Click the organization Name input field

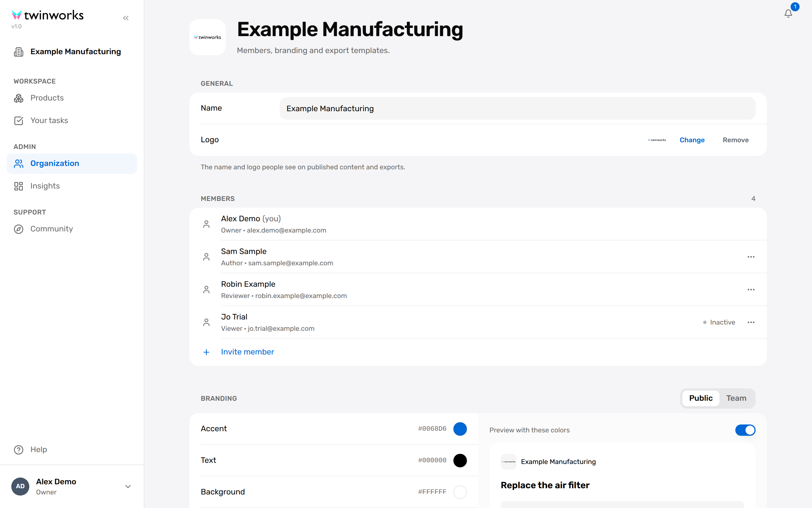517,109
